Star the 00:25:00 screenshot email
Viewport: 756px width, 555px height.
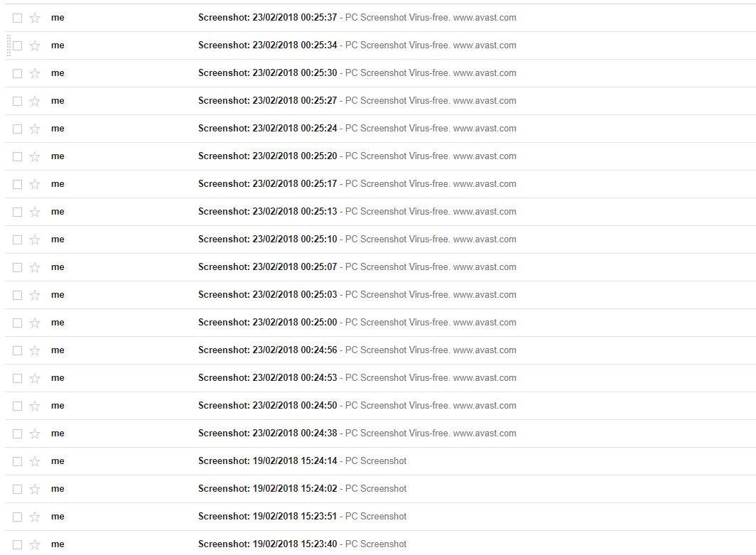pyautogui.click(x=35, y=323)
